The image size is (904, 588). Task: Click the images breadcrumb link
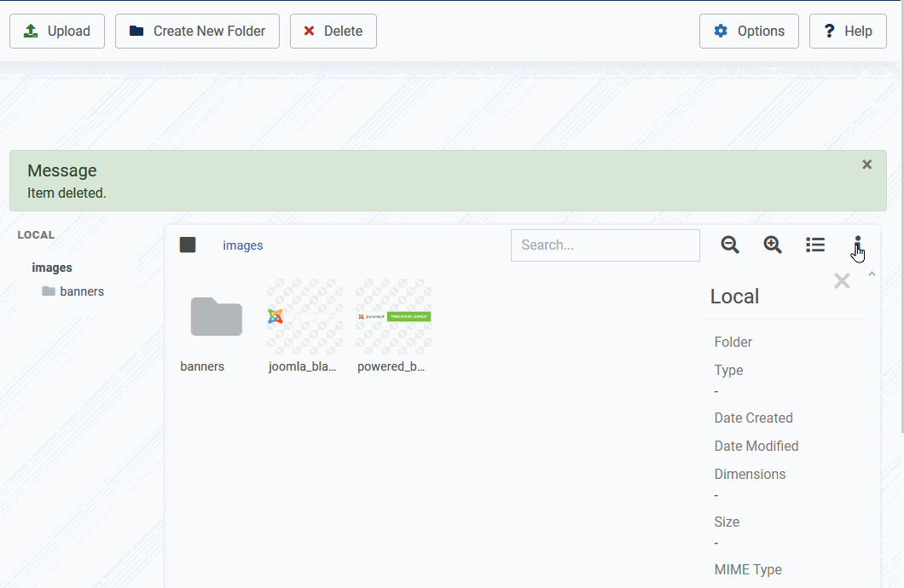[243, 245]
